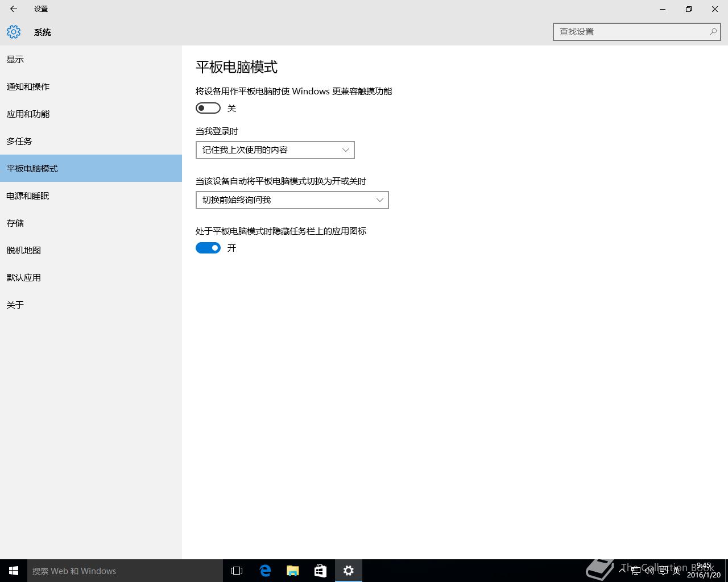This screenshot has width=728, height=582.
Task: Launch Microsoft Edge from the taskbar
Action: 264,571
